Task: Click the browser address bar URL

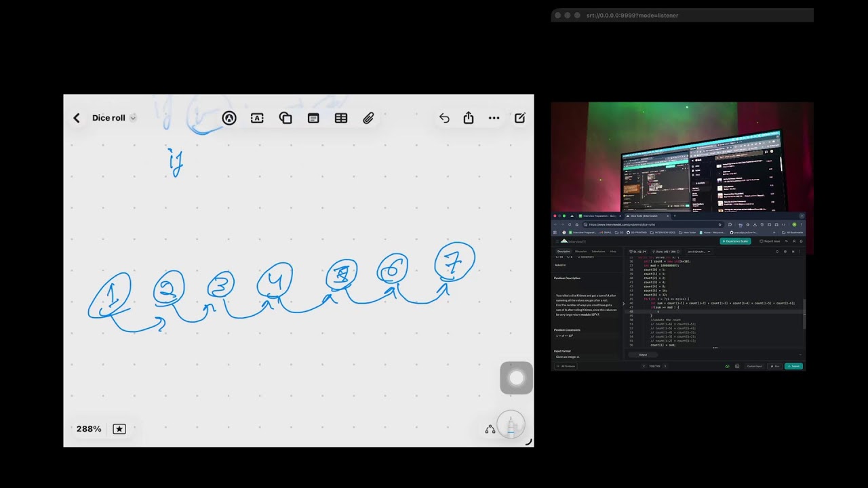Action: coord(622,224)
